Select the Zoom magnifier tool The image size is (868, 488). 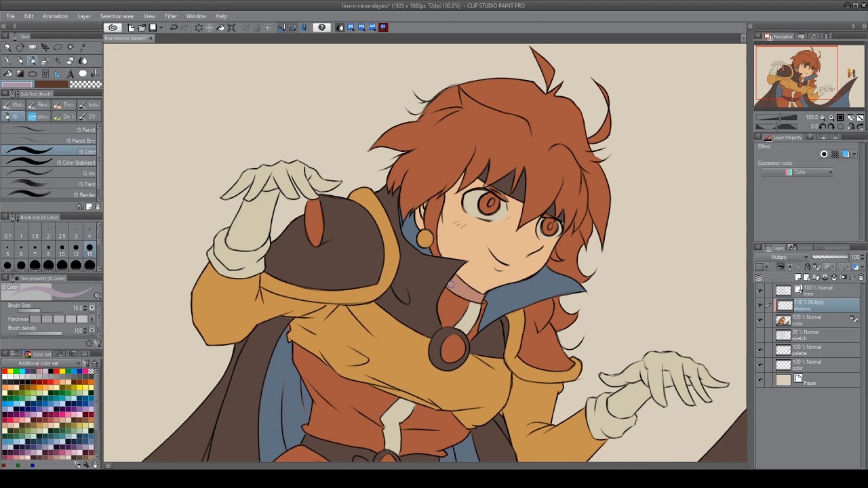[x=7, y=47]
